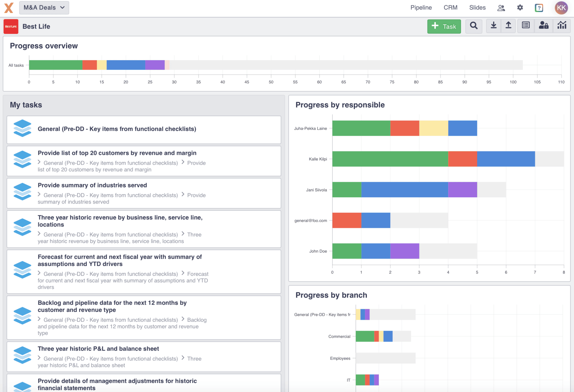Open the M&A Deals dropdown
This screenshot has height=392, width=574.
point(44,8)
